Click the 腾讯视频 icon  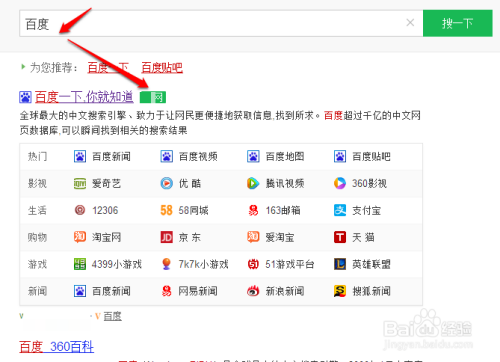pyautogui.click(x=253, y=183)
